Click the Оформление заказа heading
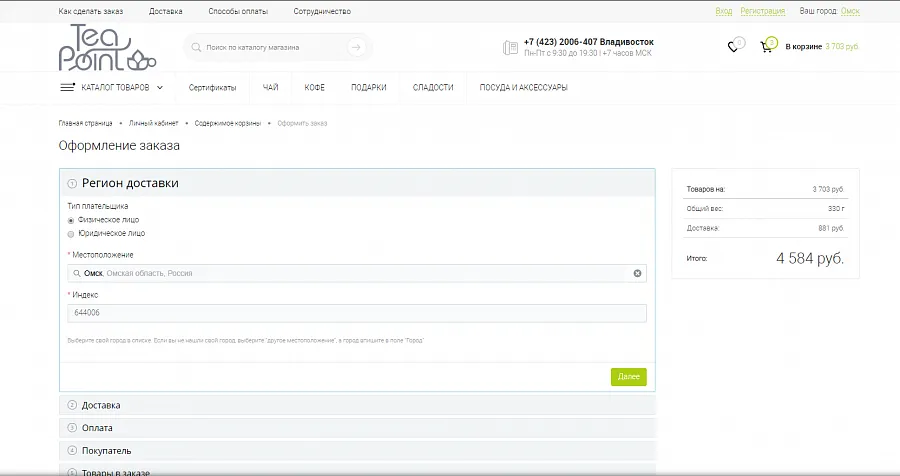 tap(119, 146)
